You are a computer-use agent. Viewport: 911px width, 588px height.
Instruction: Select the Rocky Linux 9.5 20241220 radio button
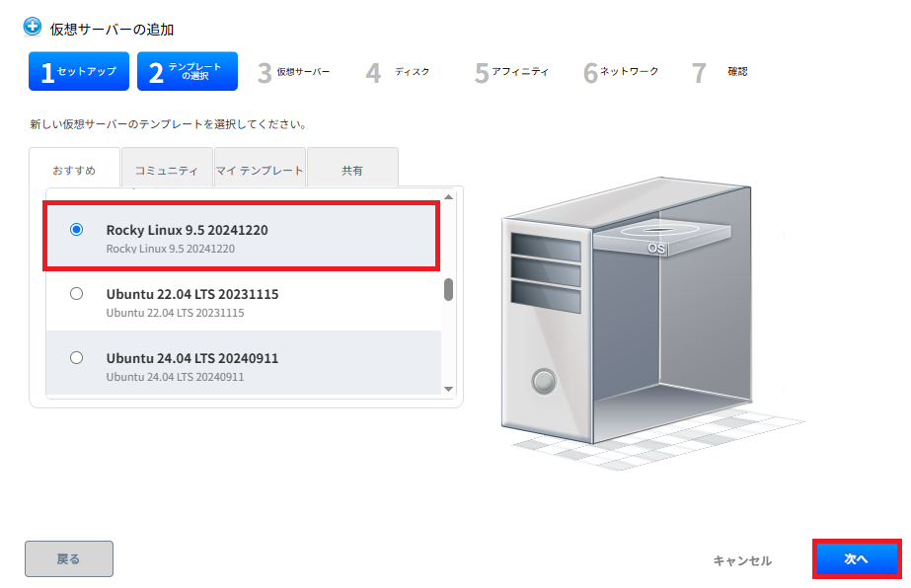(76, 230)
